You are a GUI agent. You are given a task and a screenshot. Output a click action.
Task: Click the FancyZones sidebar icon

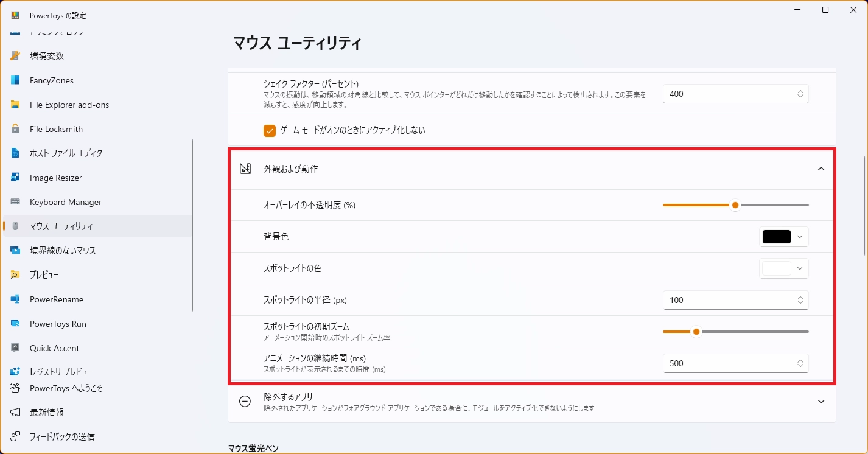pos(16,80)
